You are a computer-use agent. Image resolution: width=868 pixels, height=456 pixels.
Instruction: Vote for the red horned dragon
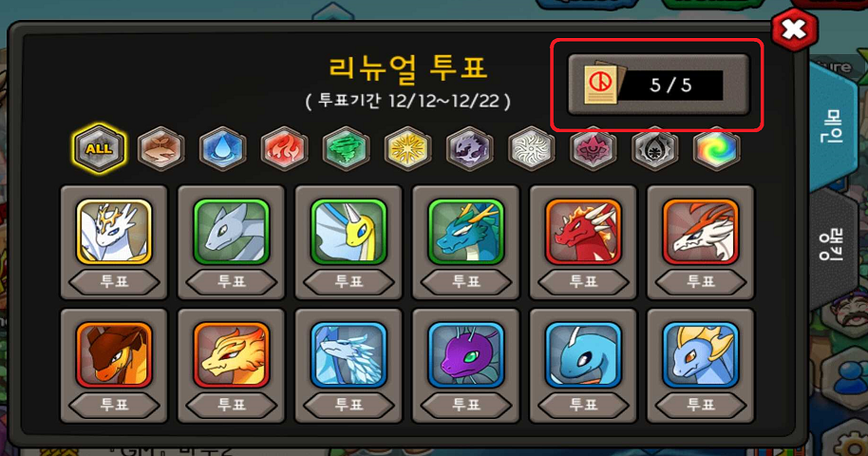583,282
